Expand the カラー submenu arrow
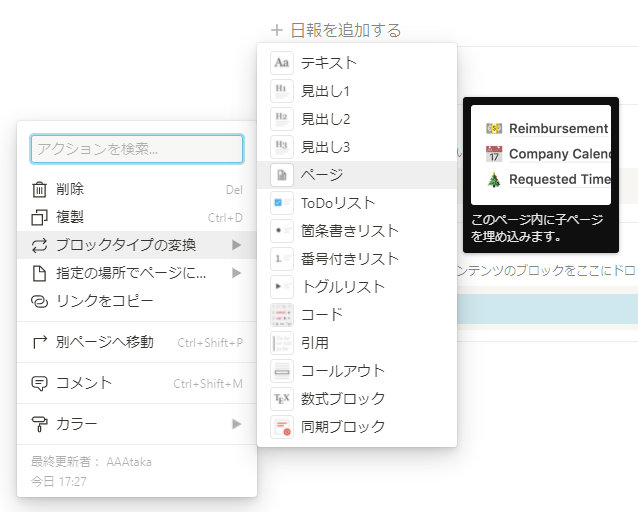 [236, 424]
